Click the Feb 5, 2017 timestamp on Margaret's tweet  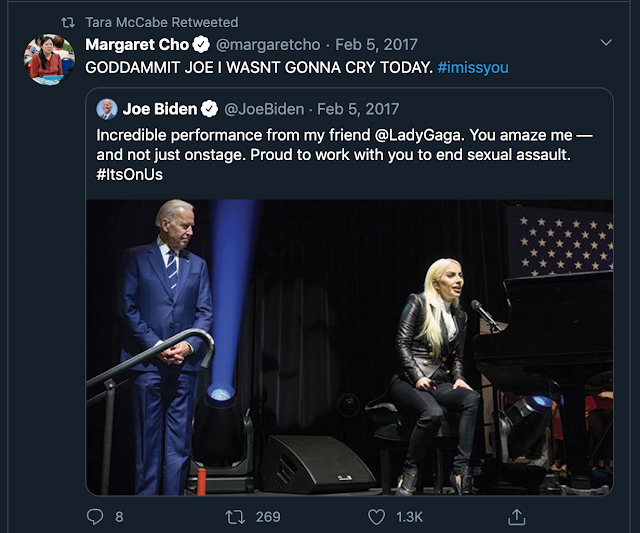[376, 44]
